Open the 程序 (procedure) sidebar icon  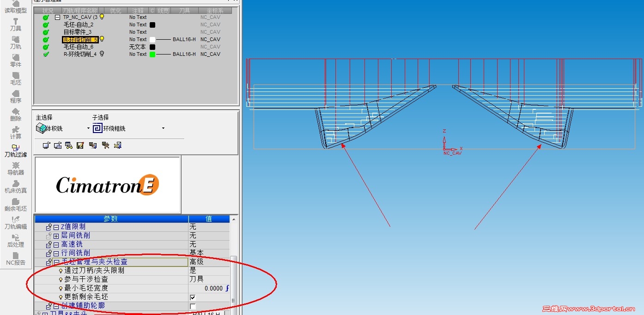[x=16, y=97]
